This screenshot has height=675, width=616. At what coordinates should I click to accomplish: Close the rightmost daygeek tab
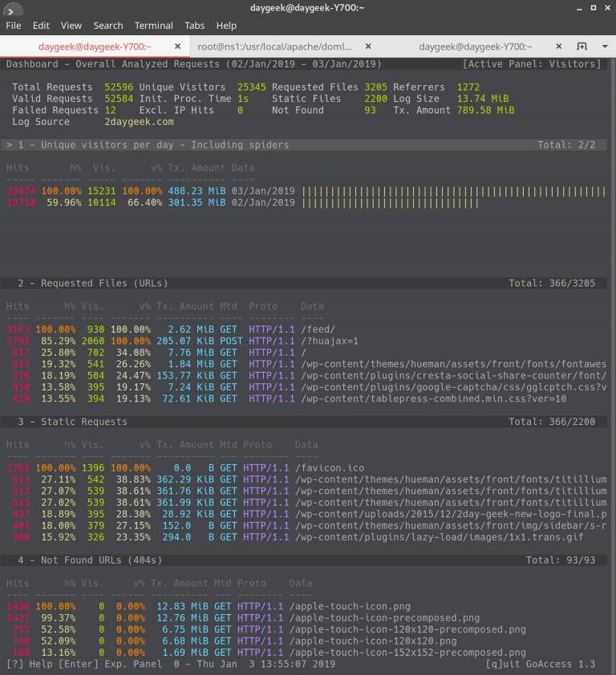point(559,46)
